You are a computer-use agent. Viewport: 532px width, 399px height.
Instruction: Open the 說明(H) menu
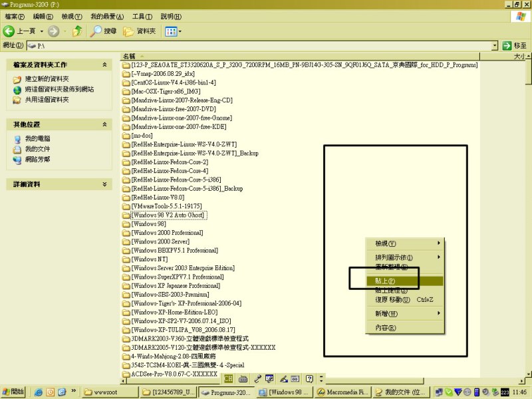tap(171, 16)
